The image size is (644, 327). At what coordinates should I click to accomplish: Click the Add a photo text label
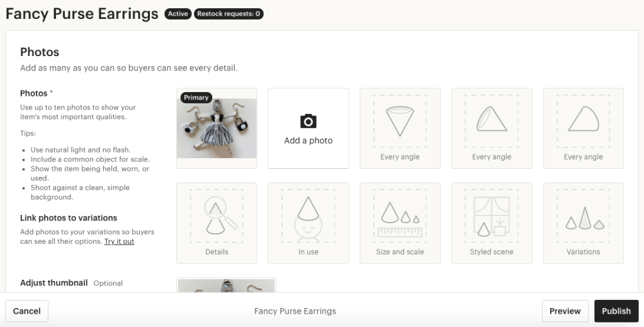pos(308,141)
